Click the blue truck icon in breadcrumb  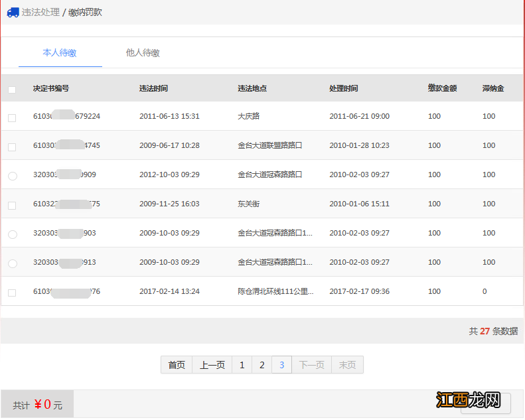[13, 13]
